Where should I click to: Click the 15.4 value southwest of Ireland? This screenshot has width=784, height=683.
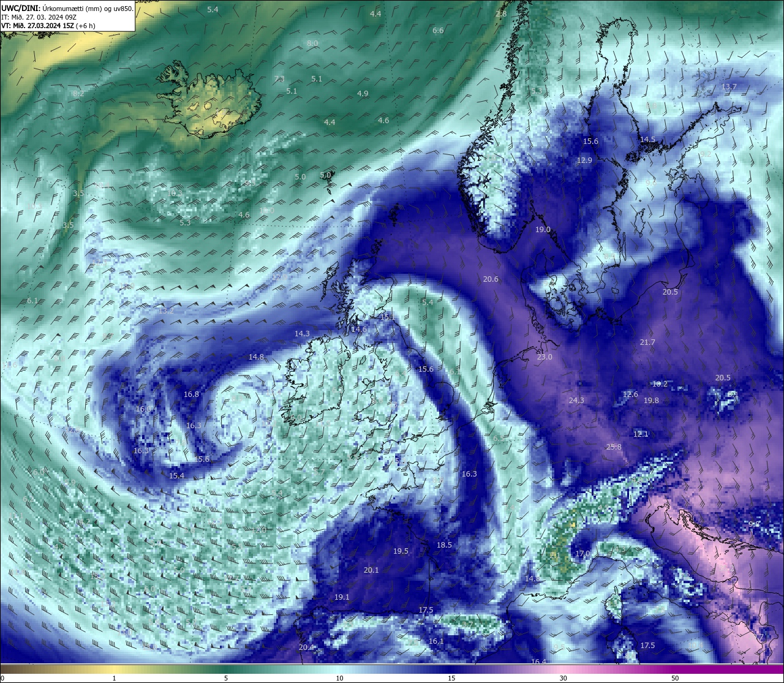click(x=176, y=475)
